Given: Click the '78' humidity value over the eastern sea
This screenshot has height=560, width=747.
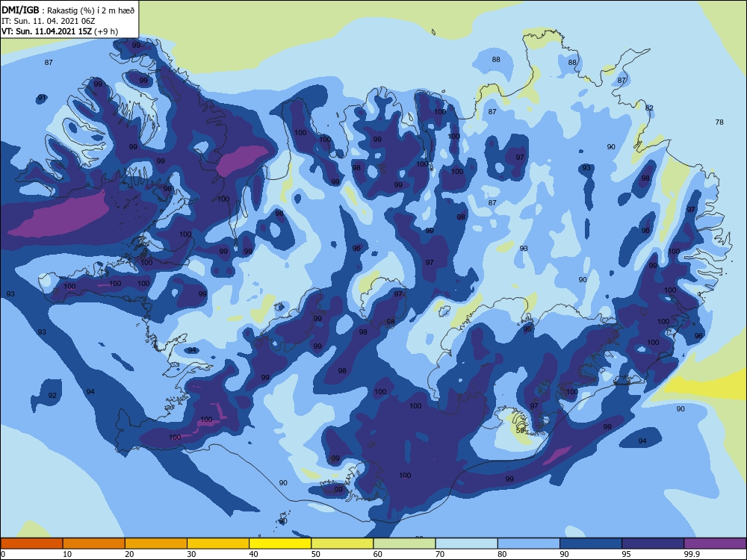Looking at the screenshot, I should pos(719,122).
